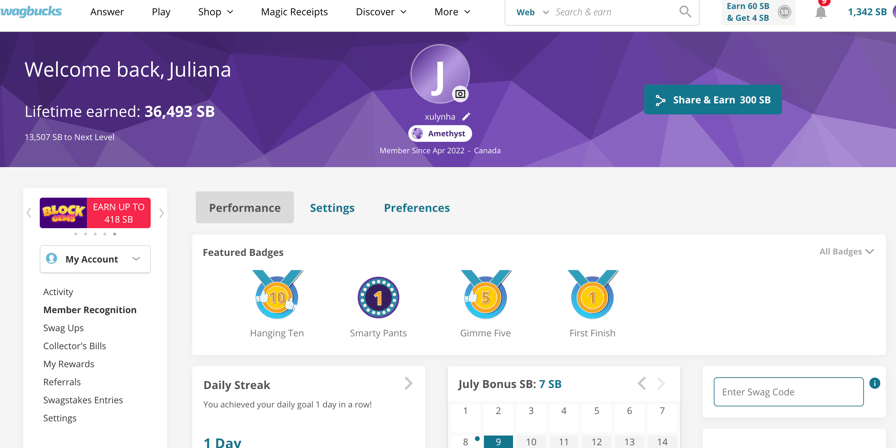
Task: Click Earn 60 SB & Get 4 SB offer
Action: click(x=758, y=12)
